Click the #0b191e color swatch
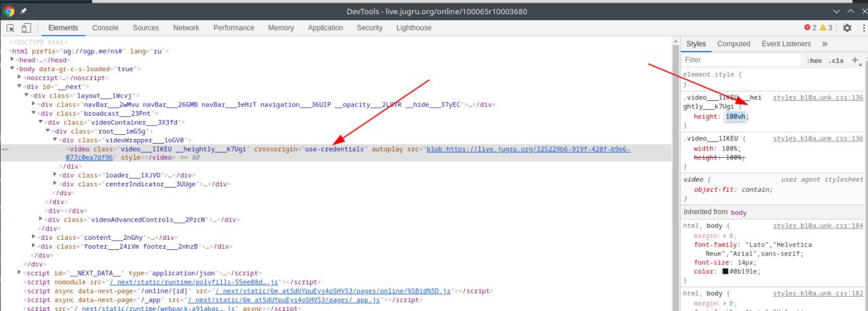 pos(725,272)
